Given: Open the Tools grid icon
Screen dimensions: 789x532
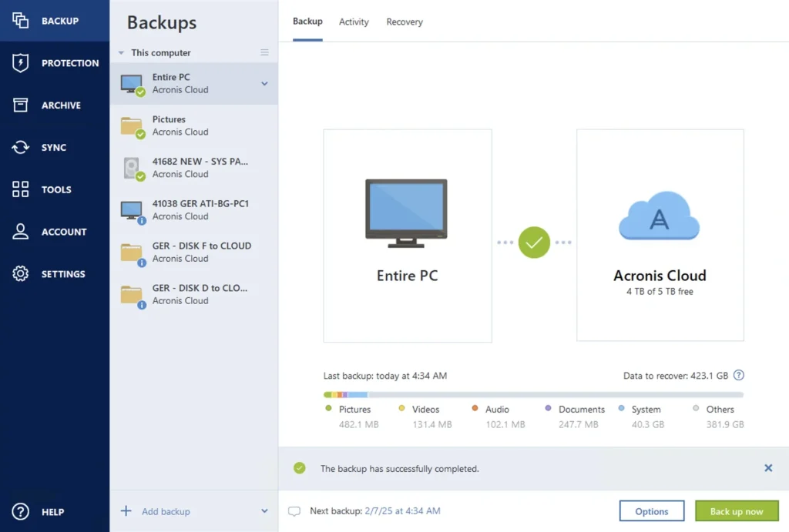Looking at the screenshot, I should point(21,189).
